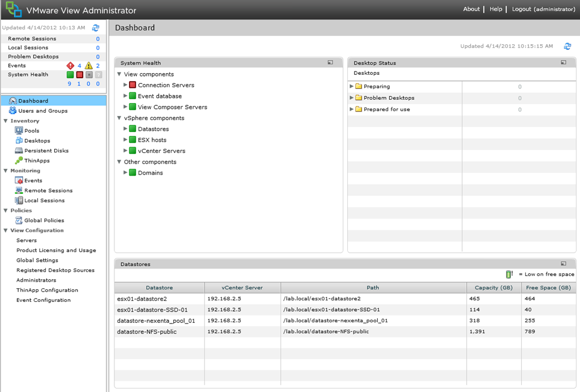Sort by Capacity (GB) column header

tap(494, 288)
